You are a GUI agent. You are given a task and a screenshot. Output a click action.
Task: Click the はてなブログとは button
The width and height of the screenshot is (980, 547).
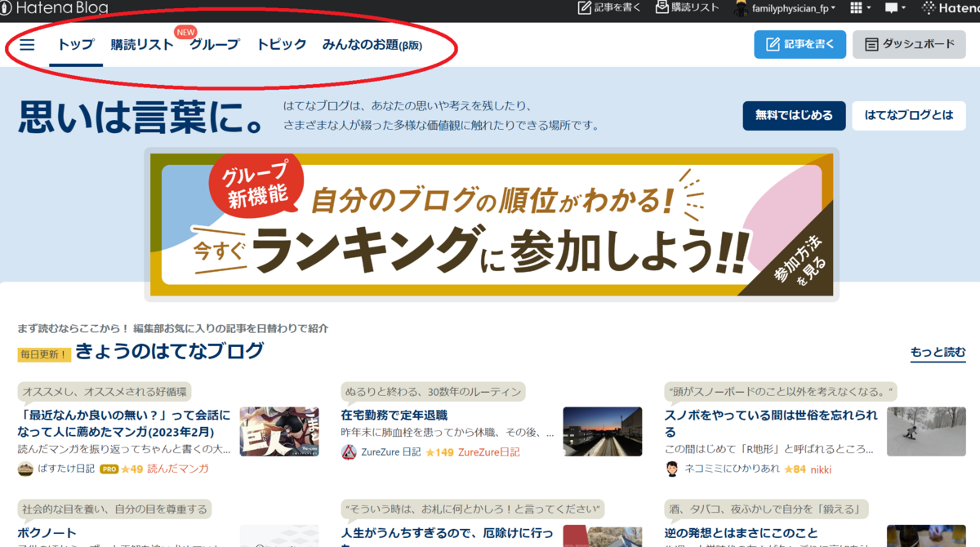point(909,115)
